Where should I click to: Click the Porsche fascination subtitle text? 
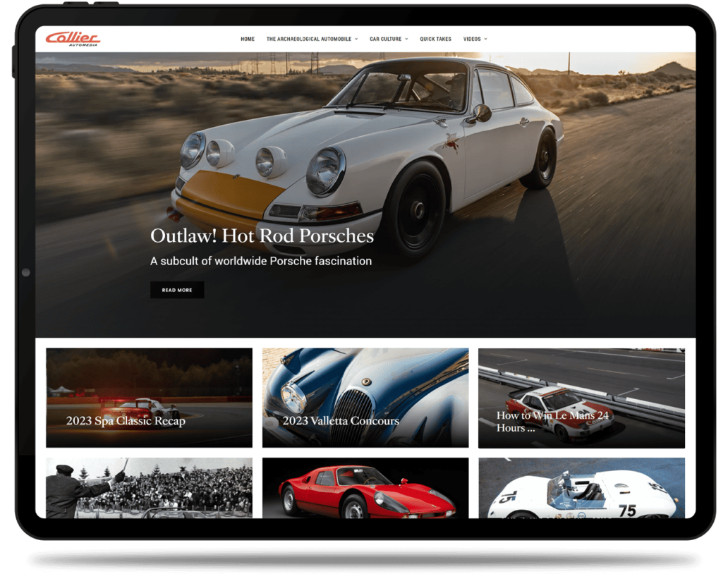(x=260, y=260)
